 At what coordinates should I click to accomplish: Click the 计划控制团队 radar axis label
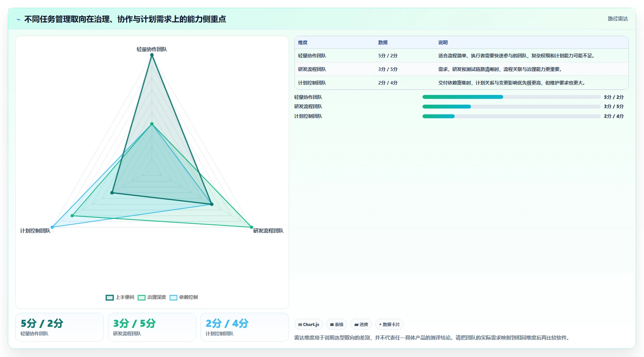35,231
